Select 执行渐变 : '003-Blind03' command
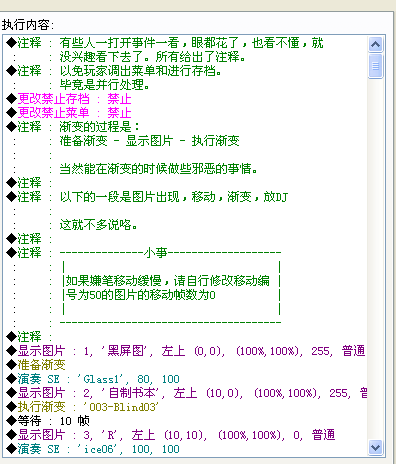The image size is (396, 464). (82, 407)
